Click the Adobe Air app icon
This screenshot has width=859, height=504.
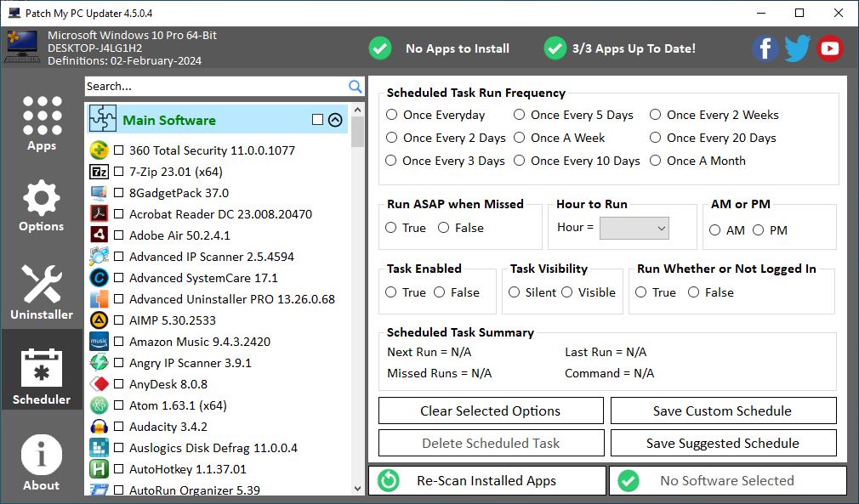click(x=99, y=235)
